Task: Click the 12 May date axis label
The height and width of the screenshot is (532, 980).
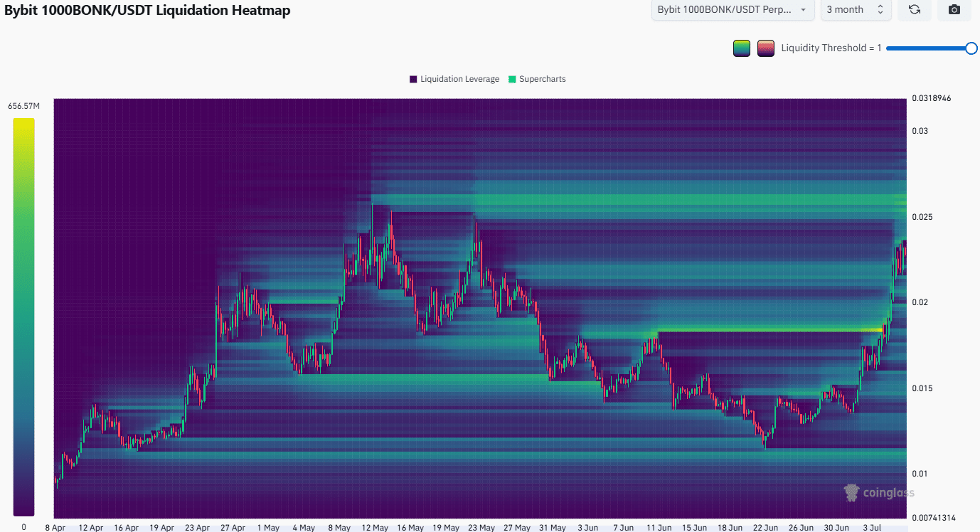Action: (374, 528)
